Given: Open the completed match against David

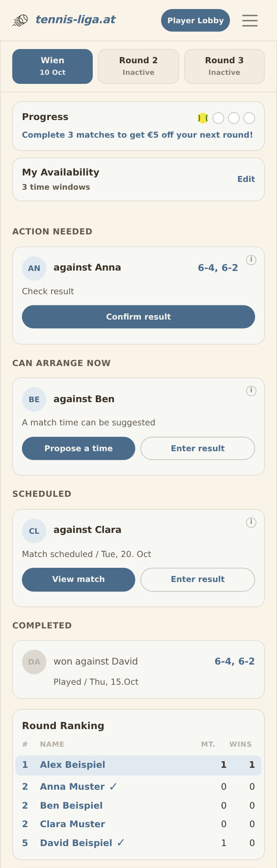Looking at the screenshot, I should point(138,669).
